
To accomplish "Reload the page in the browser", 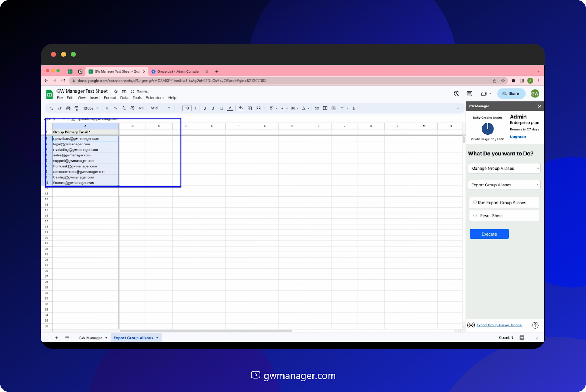I will coord(63,81).
